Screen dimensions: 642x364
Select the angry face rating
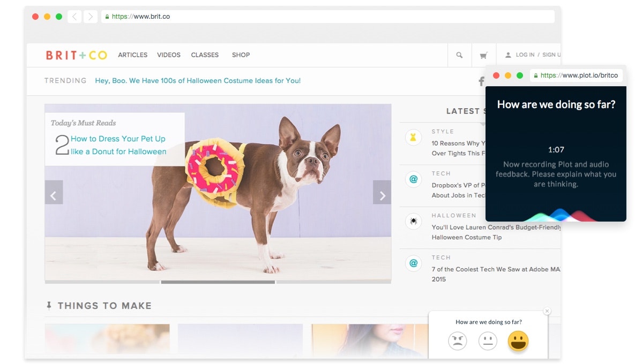tap(457, 340)
